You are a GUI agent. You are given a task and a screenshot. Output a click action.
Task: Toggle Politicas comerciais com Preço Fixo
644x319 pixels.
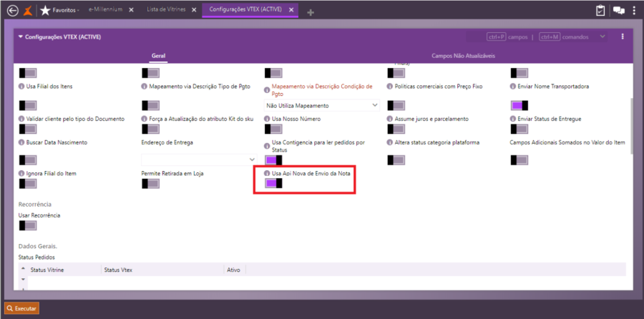(396, 106)
